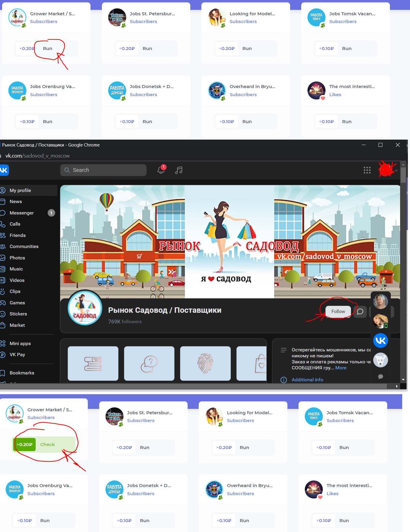Viewport: 410px width, 532px height.
Task: Open Jobs Tomsk avatar in upper task list
Action: [316, 17]
